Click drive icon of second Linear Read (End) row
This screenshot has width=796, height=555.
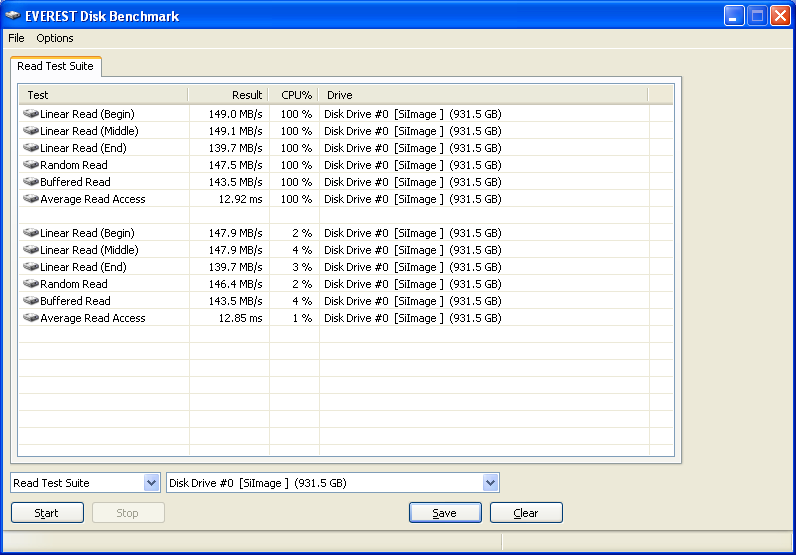(31, 267)
